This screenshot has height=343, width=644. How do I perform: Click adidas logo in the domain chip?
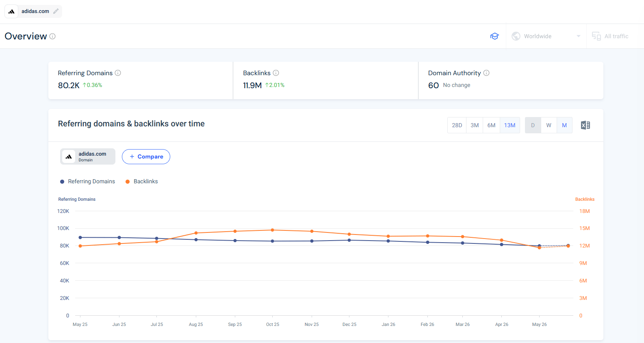pyautogui.click(x=69, y=156)
